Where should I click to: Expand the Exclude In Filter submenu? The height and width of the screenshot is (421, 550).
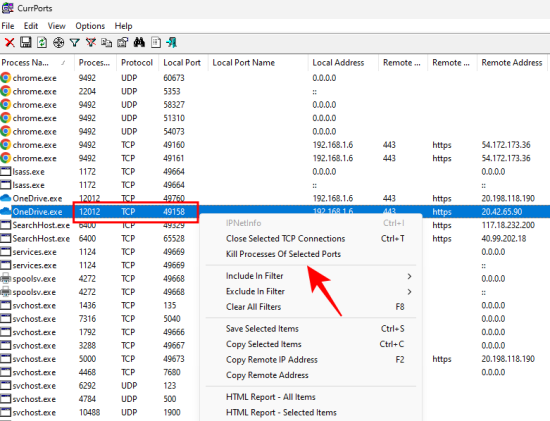click(x=311, y=292)
